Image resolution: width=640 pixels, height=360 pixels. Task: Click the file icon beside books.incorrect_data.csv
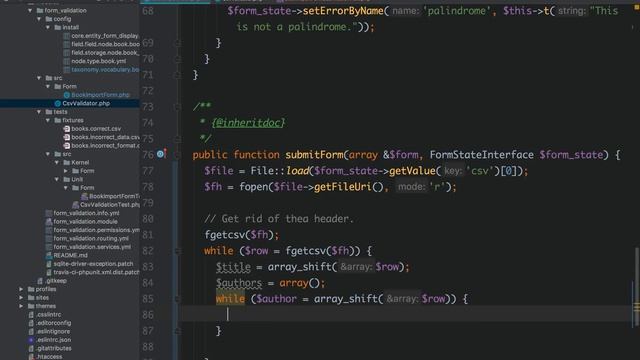tap(67, 137)
